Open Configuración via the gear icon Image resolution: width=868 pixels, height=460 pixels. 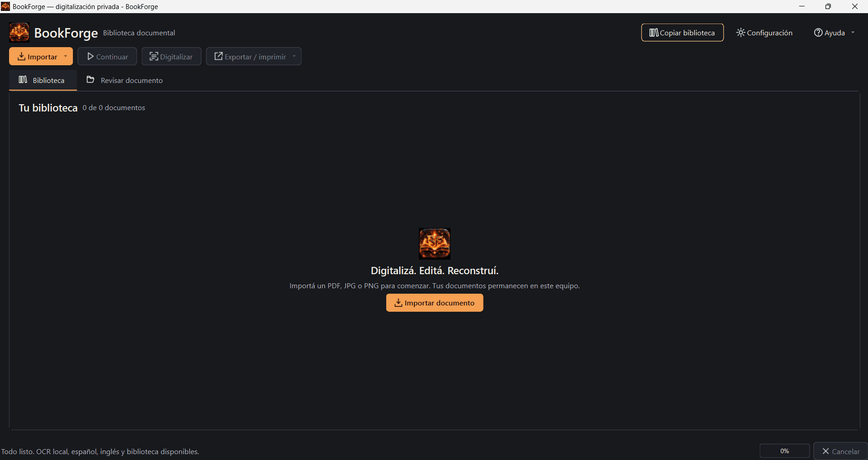(740, 33)
